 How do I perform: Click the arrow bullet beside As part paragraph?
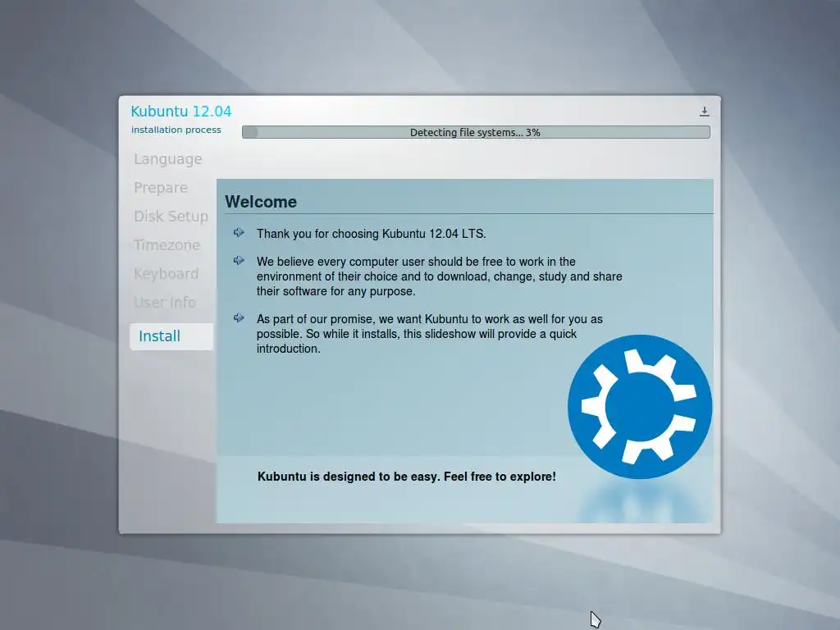[x=239, y=317]
